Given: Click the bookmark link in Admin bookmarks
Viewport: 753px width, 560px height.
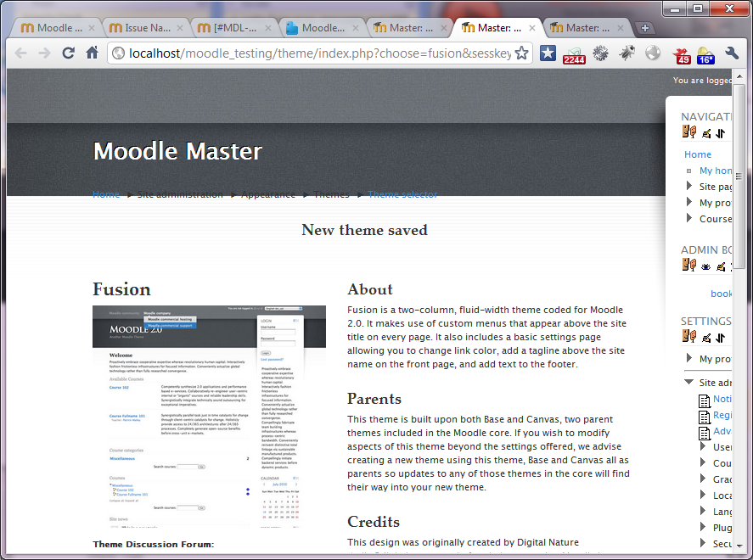Looking at the screenshot, I should click(x=722, y=294).
